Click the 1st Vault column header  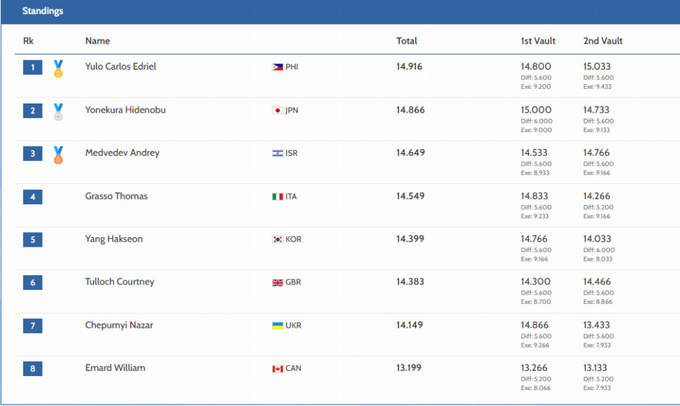pos(540,41)
